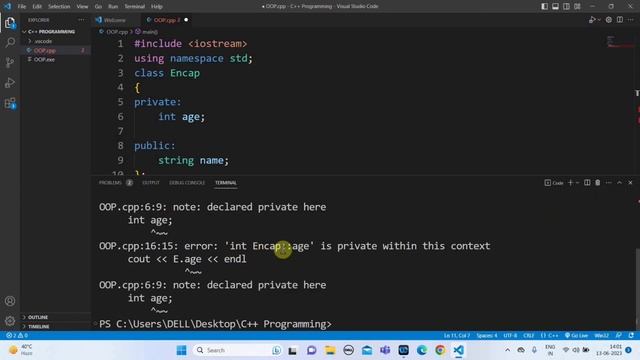Open the Run and Debug view
This screenshot has width=640, height=360.
(x=10, y=83)
